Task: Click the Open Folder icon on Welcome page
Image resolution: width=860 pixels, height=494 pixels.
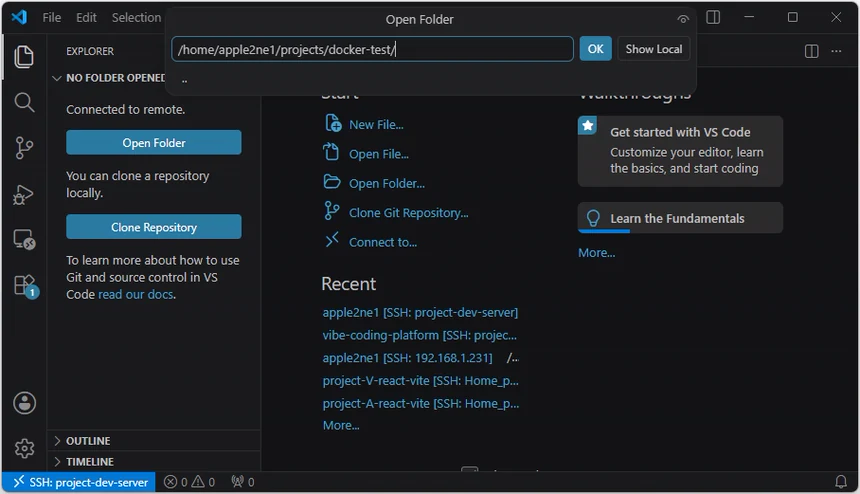Action: (331, 182)
